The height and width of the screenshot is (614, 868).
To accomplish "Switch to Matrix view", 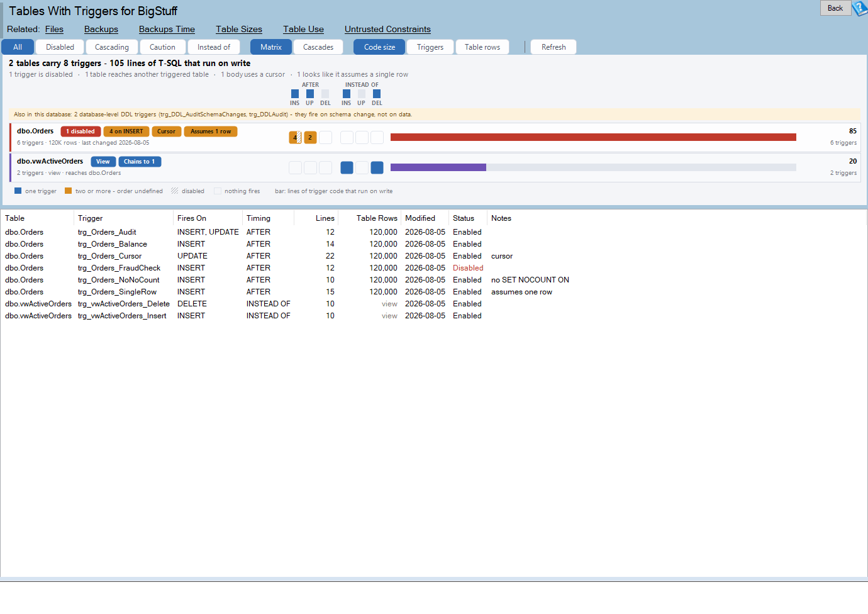I will [271, 47].
